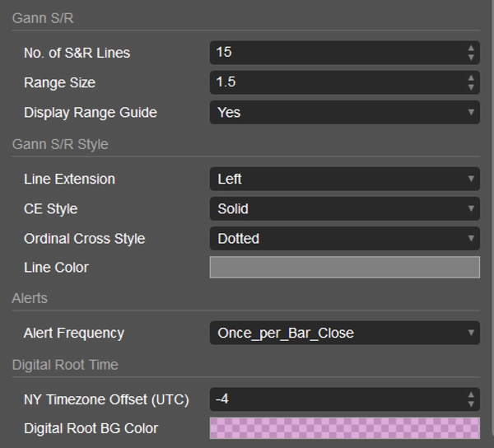
Task: Open the Line Extension dropdown
Action: [344, 179]
